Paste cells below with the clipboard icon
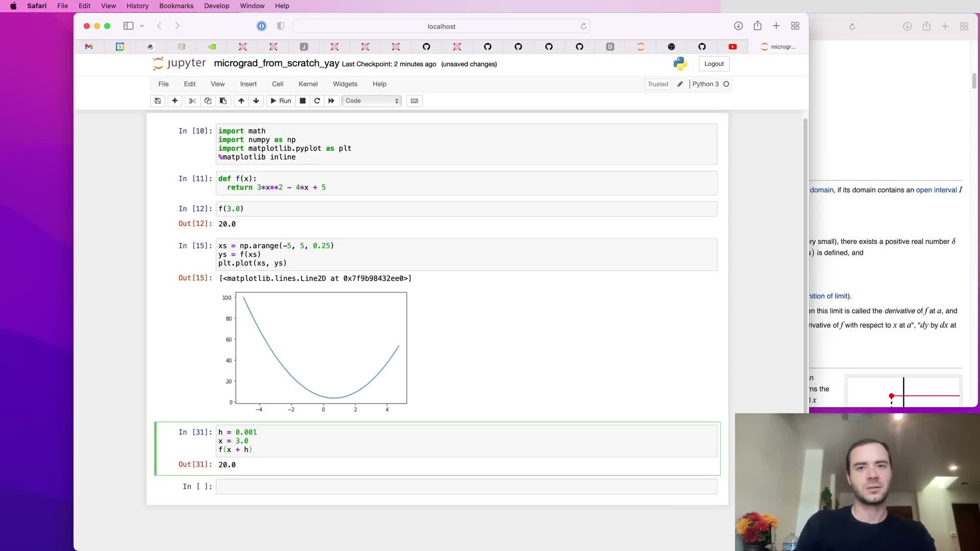 click(223, 101)
